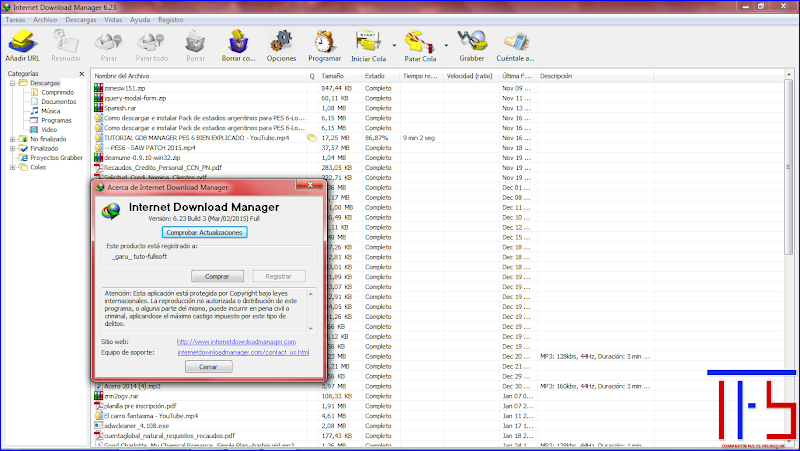Select the Programas category
The width and height of the screenshot is (800, 451).
(56, 120)
